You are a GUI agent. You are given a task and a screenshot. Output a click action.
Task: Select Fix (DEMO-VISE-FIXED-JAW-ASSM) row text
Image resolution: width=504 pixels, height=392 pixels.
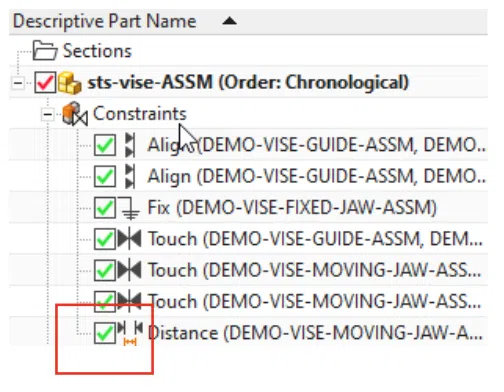(x=292, y=208)
